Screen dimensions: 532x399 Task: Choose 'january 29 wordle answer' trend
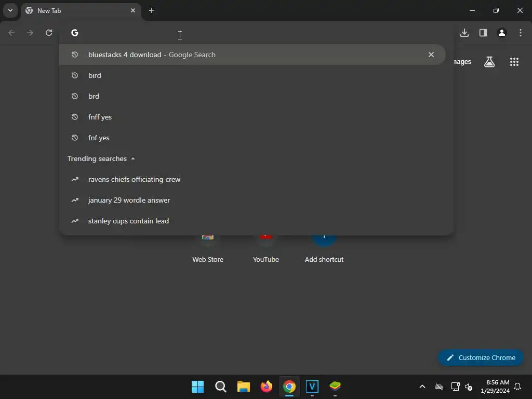[x=252, y=200]
